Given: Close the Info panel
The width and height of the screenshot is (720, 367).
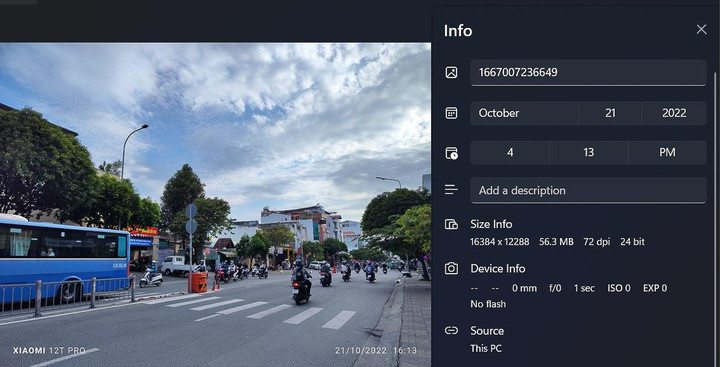Looking at the screenshot, I should click(701, 30).
